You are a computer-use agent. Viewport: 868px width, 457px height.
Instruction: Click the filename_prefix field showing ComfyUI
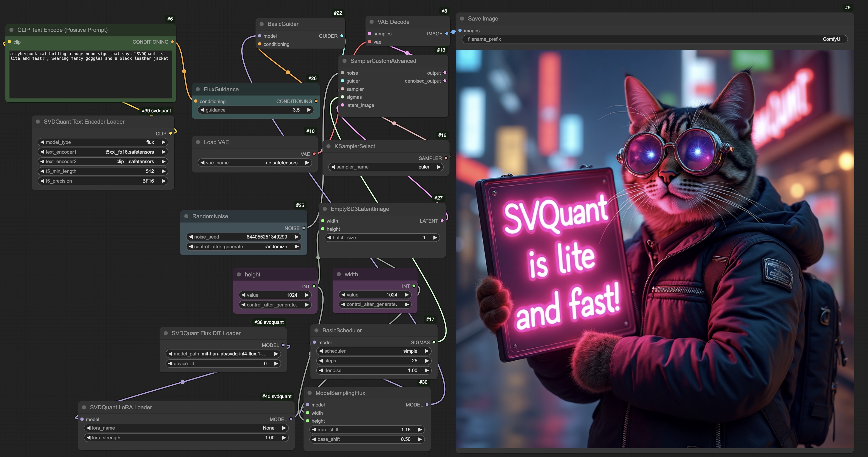tap(654, 39)
